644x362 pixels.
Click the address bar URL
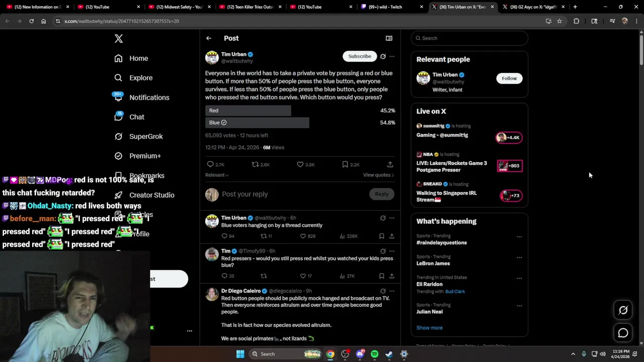(x=122, y=21)
